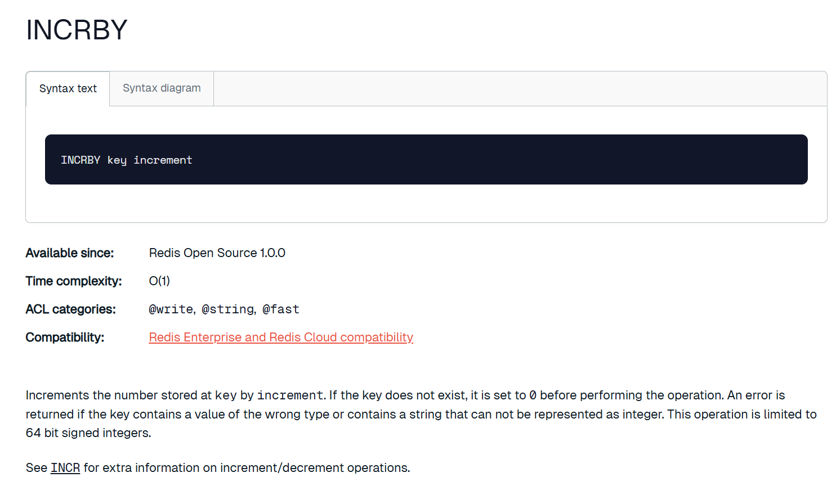Click the INCRBY key increment code block
The height and width of the screenshot is (504, 836).
[426, 160]
